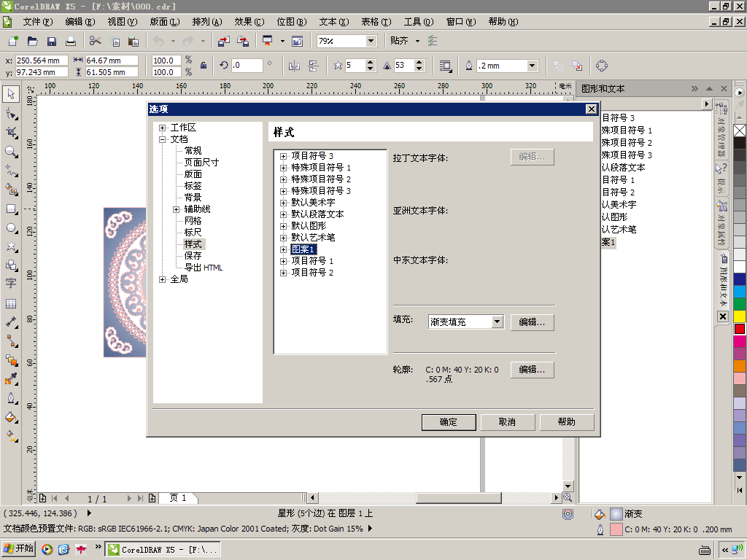Open the zoom level 79% dropdown
747x560 pixels.
point(371,41)
